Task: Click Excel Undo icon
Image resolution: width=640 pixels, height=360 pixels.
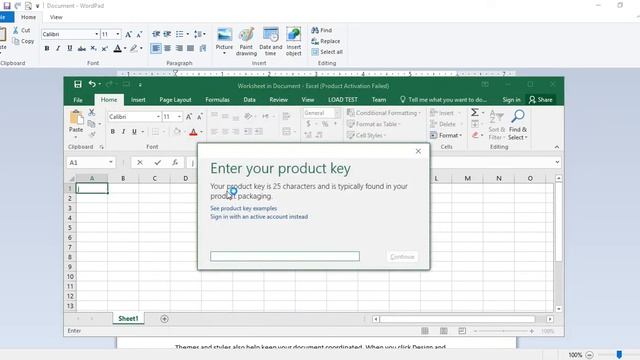Action: 92,84
